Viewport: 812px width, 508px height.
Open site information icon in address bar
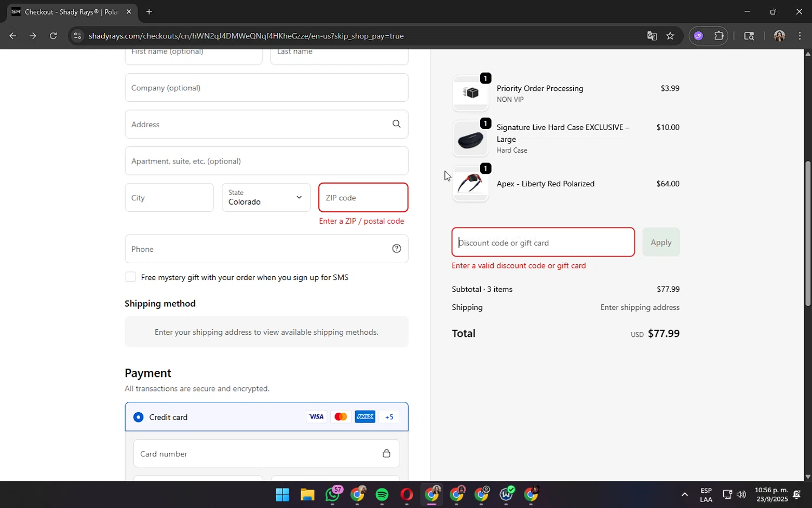tap(77, 36)
